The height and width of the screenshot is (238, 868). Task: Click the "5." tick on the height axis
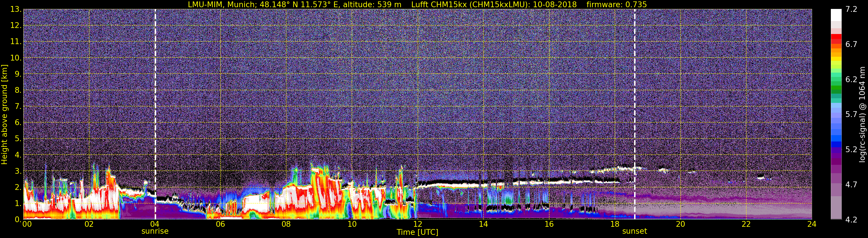[x=18, y=139]
